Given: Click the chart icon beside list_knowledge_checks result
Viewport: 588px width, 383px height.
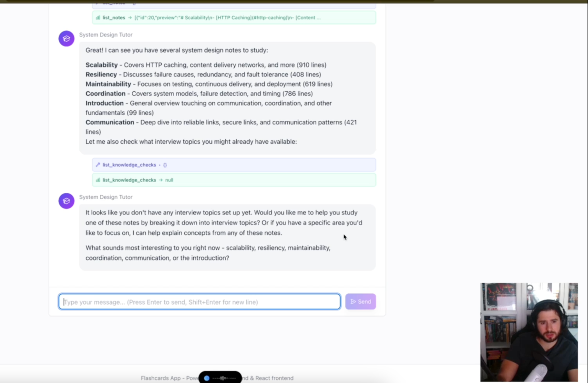Looking at the screenshot, I should (x=98, y=180).
